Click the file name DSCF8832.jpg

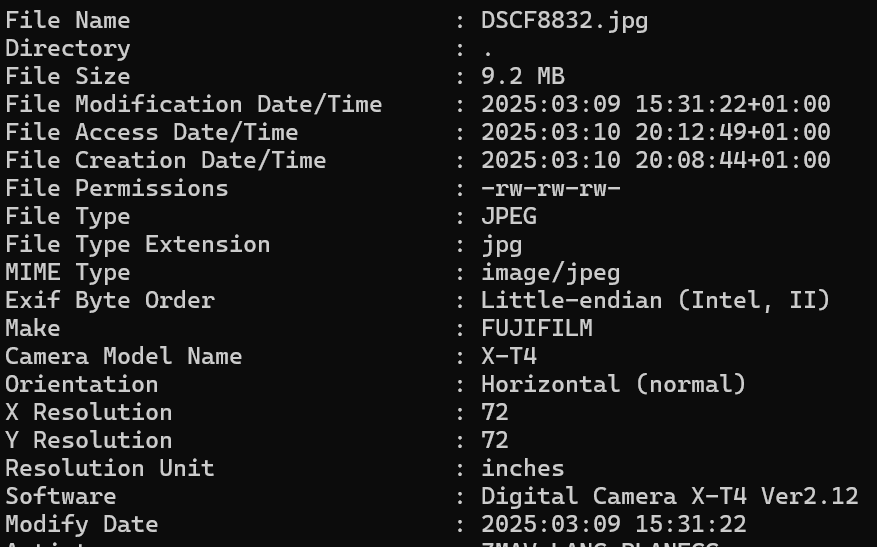(x=564, y=20)
